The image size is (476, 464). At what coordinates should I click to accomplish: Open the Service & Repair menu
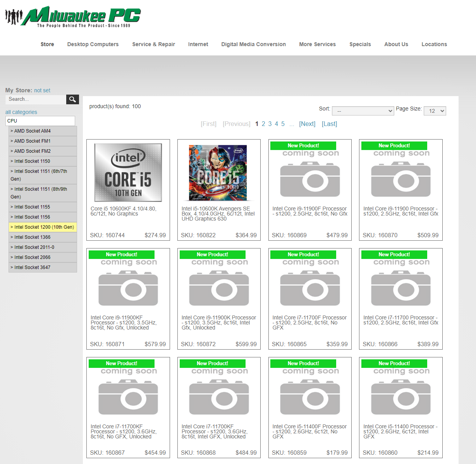tap(154, 44)
